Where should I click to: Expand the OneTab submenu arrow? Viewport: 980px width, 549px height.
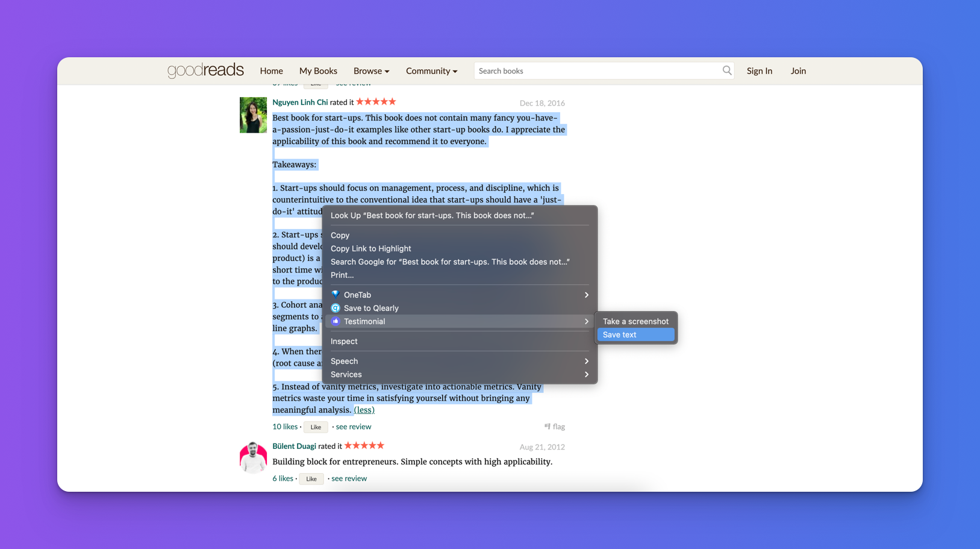tap(585, 295)
